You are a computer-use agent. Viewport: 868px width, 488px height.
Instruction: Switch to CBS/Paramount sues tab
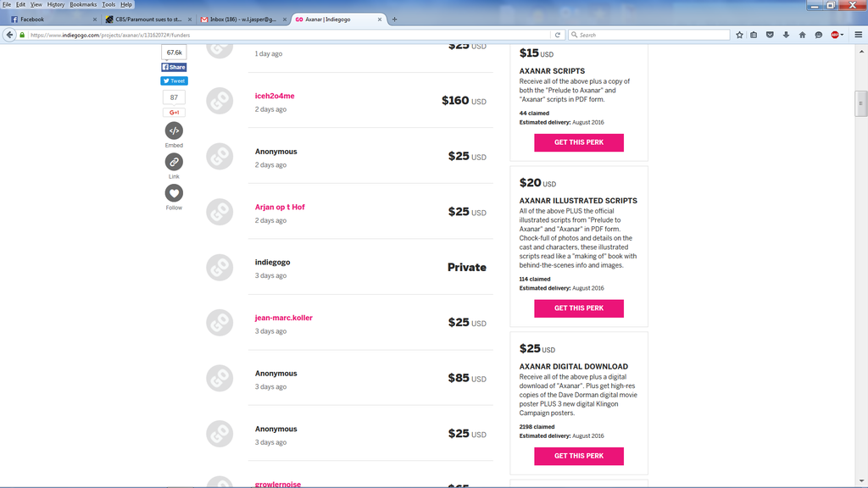point(147,19)
